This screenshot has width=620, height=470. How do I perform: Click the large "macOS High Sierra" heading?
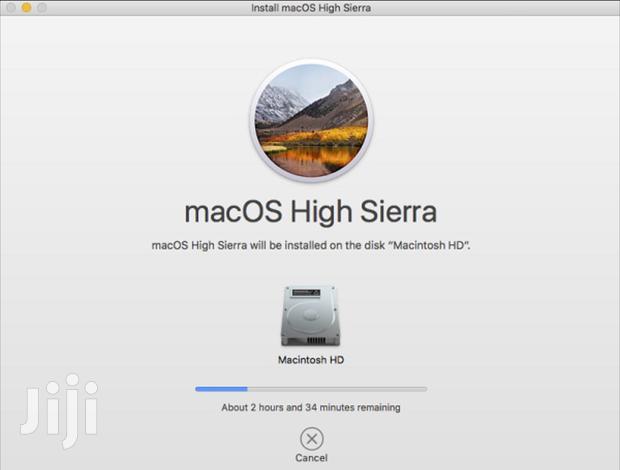[x=311, y=211]
